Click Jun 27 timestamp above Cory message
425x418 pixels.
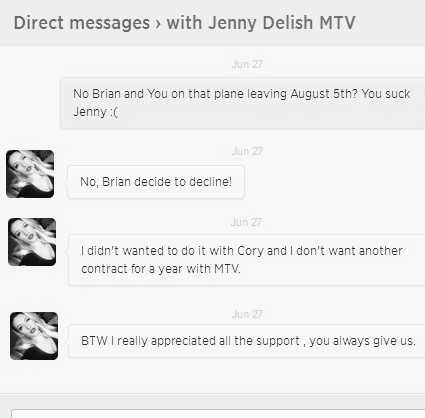click(247, 222)
